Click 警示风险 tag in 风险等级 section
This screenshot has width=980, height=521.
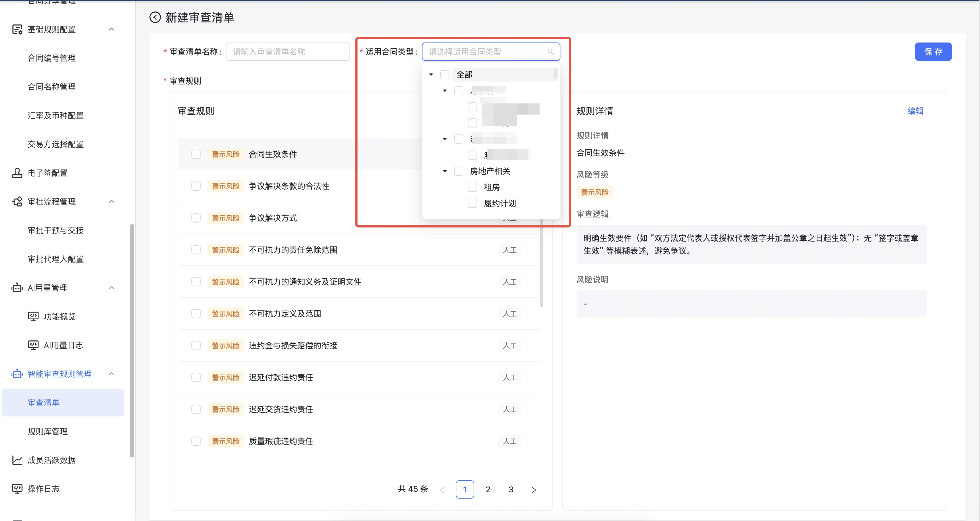point(595,192)
